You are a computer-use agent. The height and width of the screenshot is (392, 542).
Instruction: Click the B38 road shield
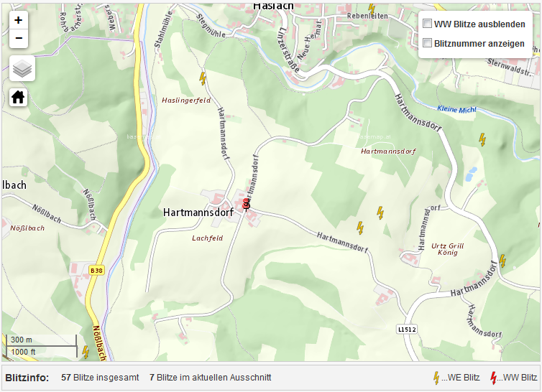[x=97, y=270]
